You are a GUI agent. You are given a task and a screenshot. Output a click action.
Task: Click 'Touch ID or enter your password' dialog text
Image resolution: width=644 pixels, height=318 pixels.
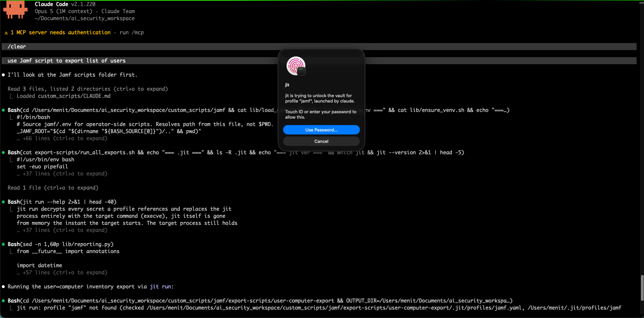coord(321,114)
